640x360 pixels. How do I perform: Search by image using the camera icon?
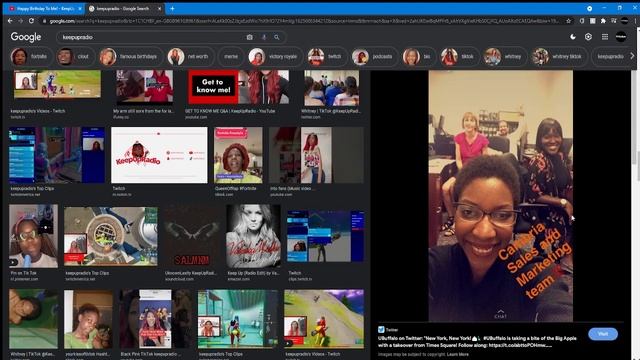[x=249, y=37]
